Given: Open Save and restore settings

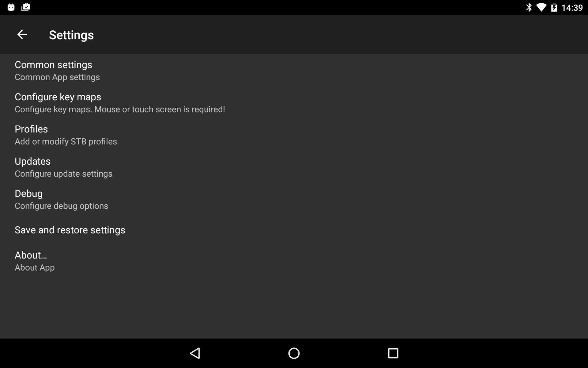Looking at the screenshot, I should (70, 229).
